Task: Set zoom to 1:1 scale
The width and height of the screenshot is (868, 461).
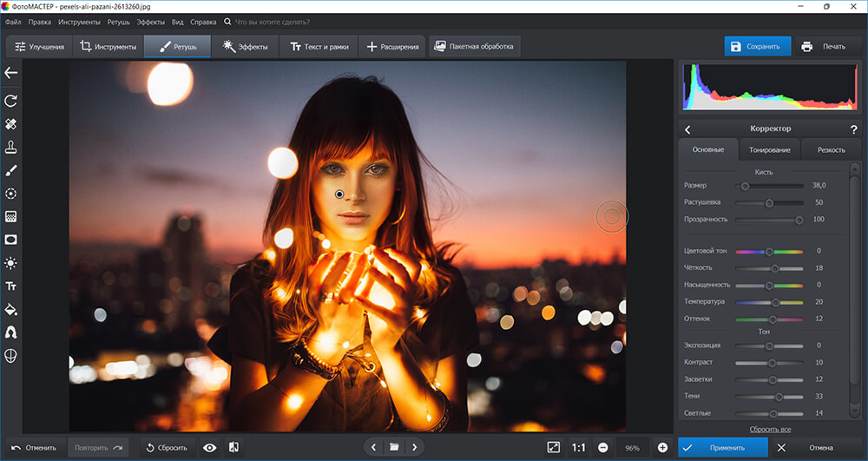Action: tap(578, 448)
